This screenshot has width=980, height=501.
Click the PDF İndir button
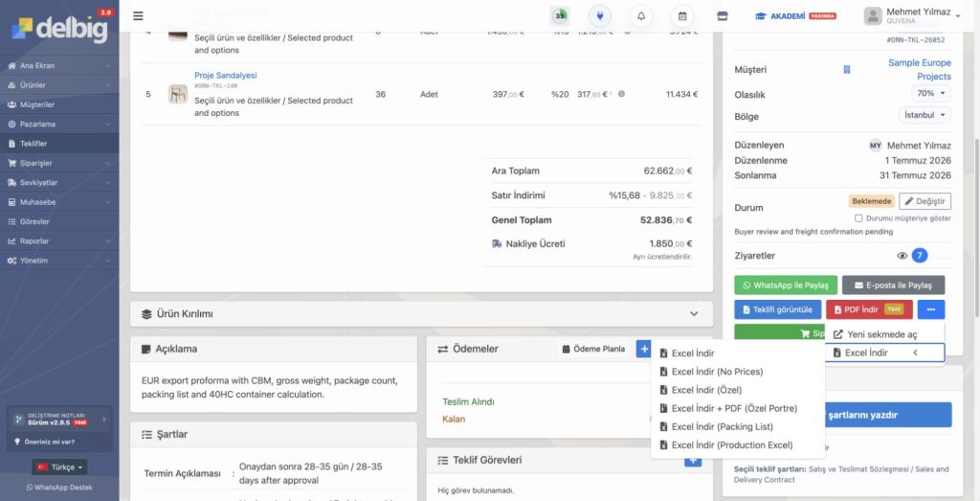point(869,309)
